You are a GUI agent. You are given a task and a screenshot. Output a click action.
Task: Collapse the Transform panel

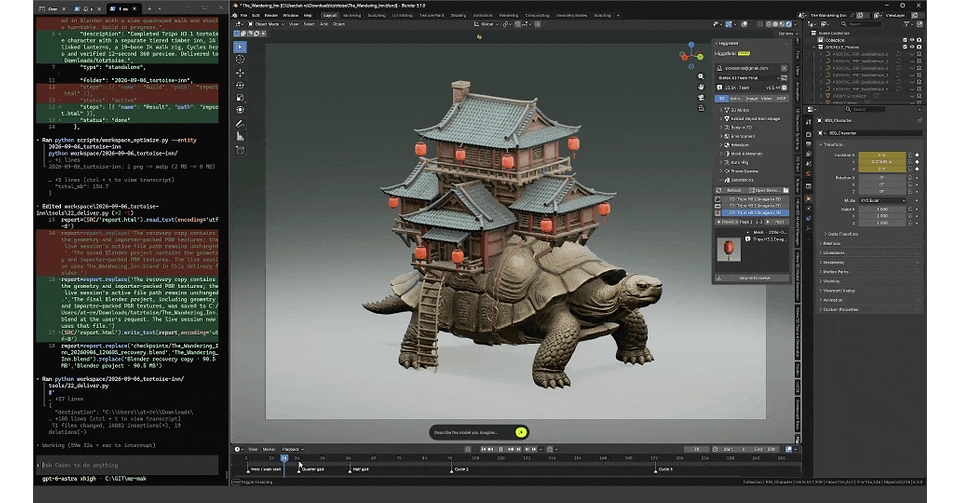coord(833,145)
